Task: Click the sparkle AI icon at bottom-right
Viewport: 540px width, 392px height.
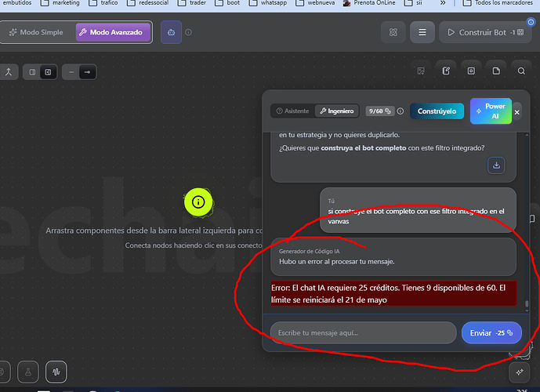Action: 520,372
